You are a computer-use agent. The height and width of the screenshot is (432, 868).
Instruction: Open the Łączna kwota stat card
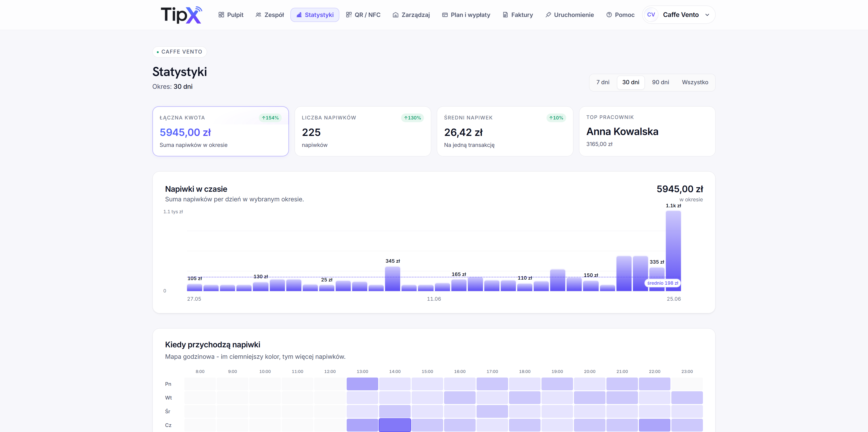coord(220,132)
